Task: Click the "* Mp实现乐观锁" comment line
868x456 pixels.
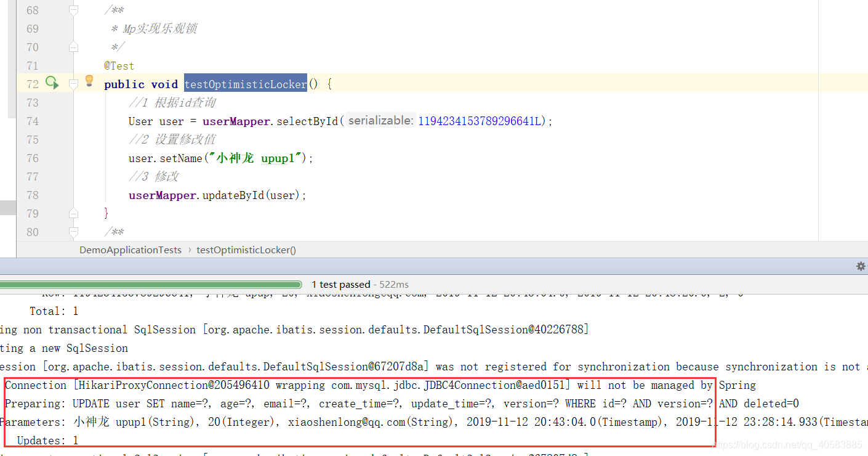Action: point(154,28)
